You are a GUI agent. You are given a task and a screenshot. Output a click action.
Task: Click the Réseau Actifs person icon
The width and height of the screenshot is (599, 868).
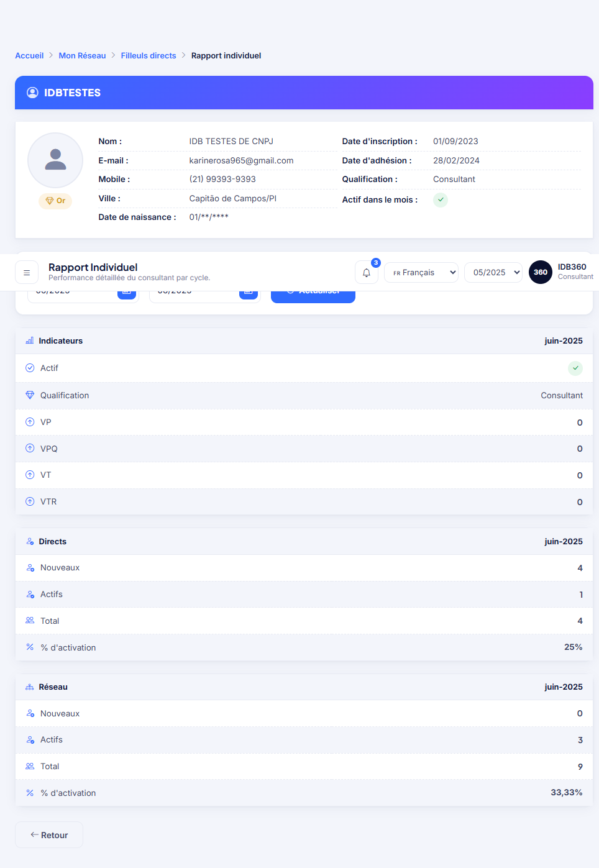(x=30, y=739)
